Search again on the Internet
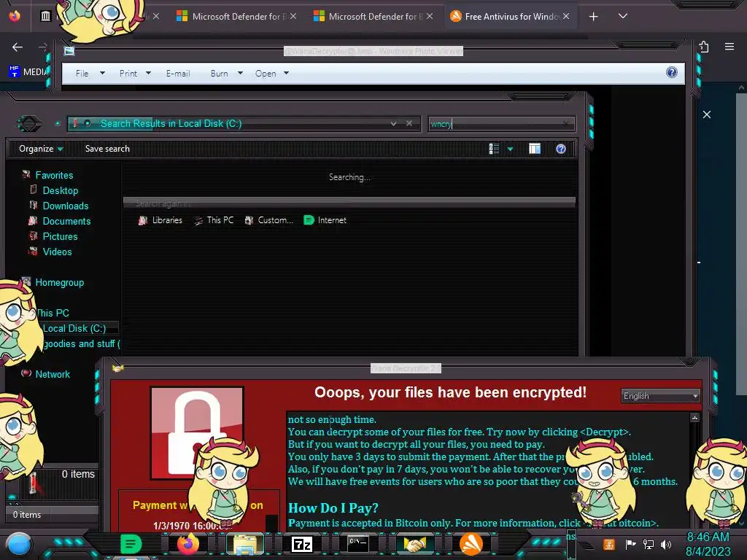 [x=325, y=220]
